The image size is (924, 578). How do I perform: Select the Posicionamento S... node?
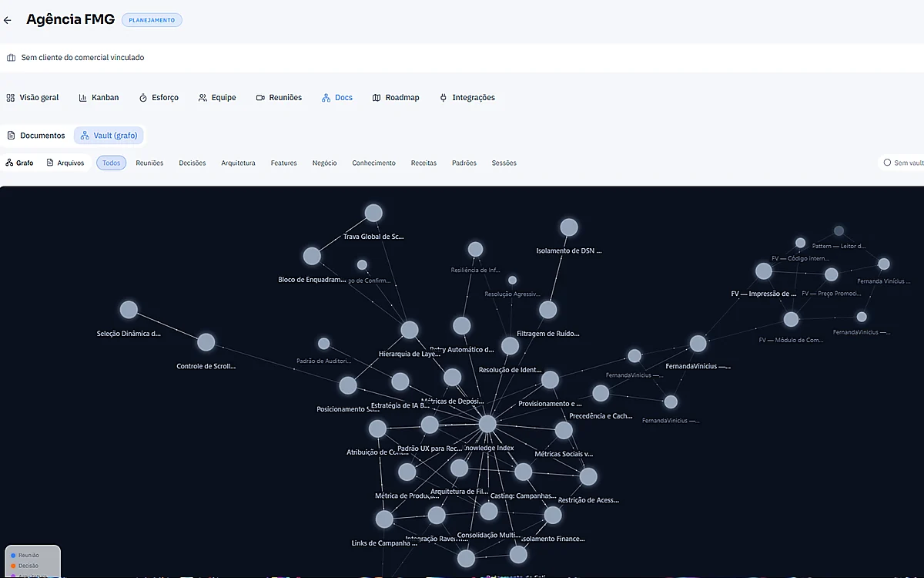tap(348, 385)
